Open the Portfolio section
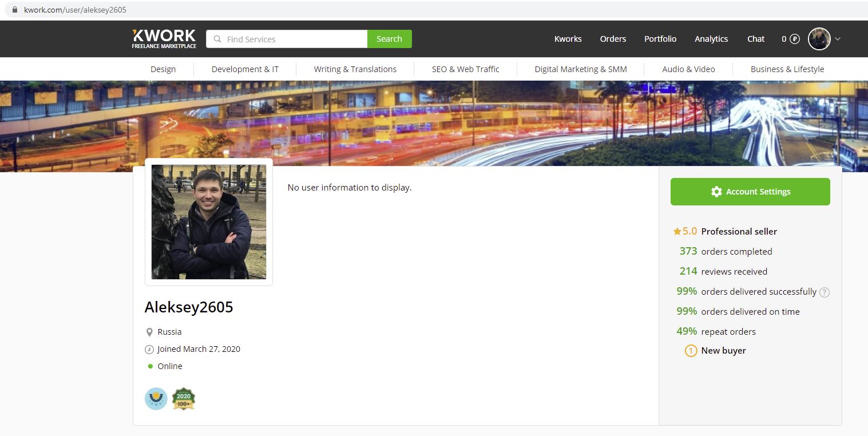Image resolution: width=868 pixels, height=436 pixels. coord(660,39)
